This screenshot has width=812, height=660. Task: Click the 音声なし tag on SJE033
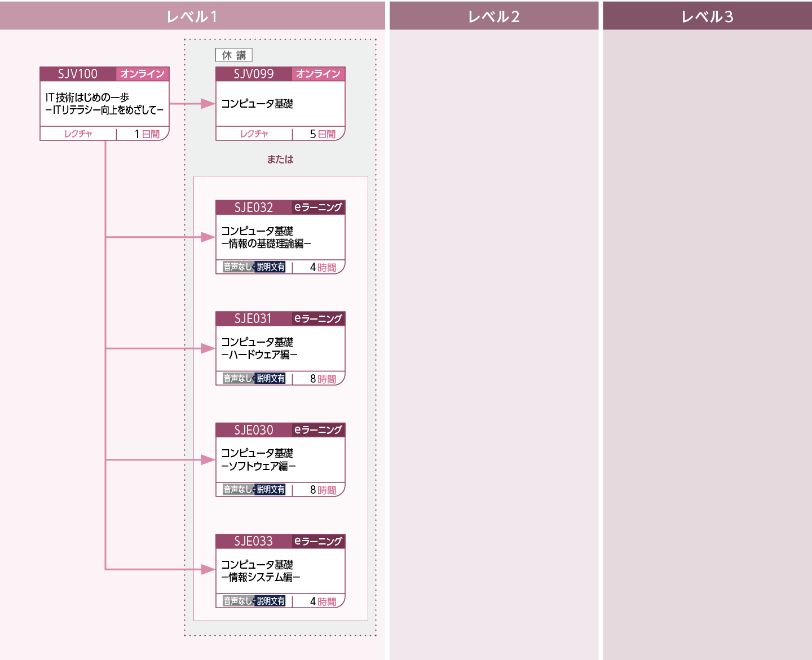click(x=238, y=601)
